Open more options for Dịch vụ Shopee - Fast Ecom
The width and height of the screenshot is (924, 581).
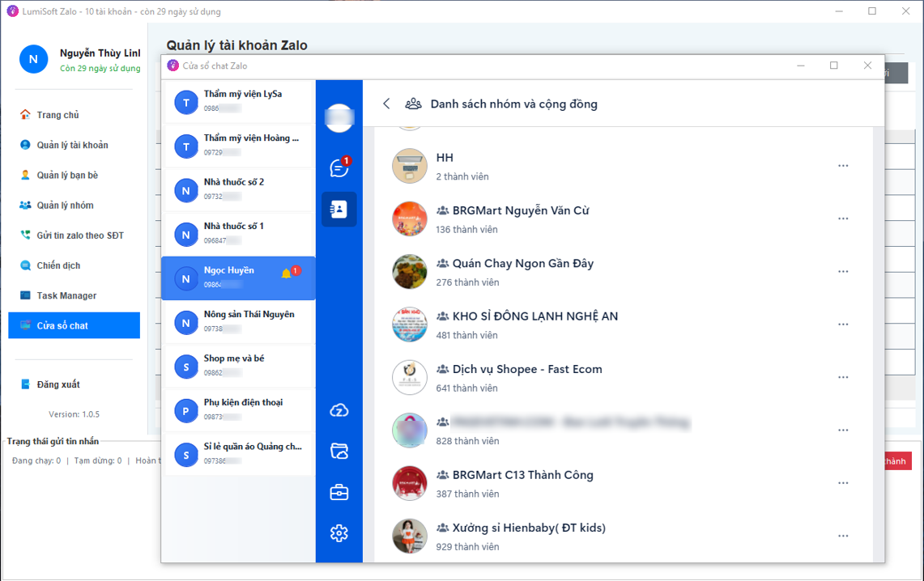pos(843,377)
